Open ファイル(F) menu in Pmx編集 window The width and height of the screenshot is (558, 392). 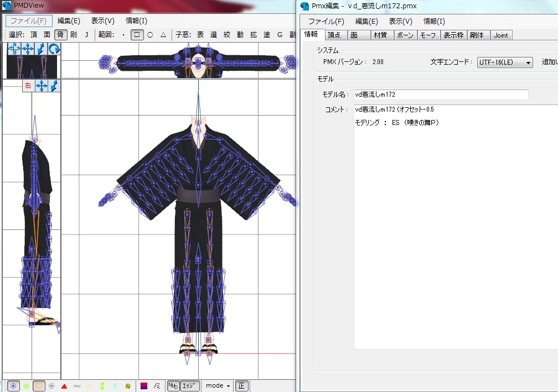coord(327,22)
